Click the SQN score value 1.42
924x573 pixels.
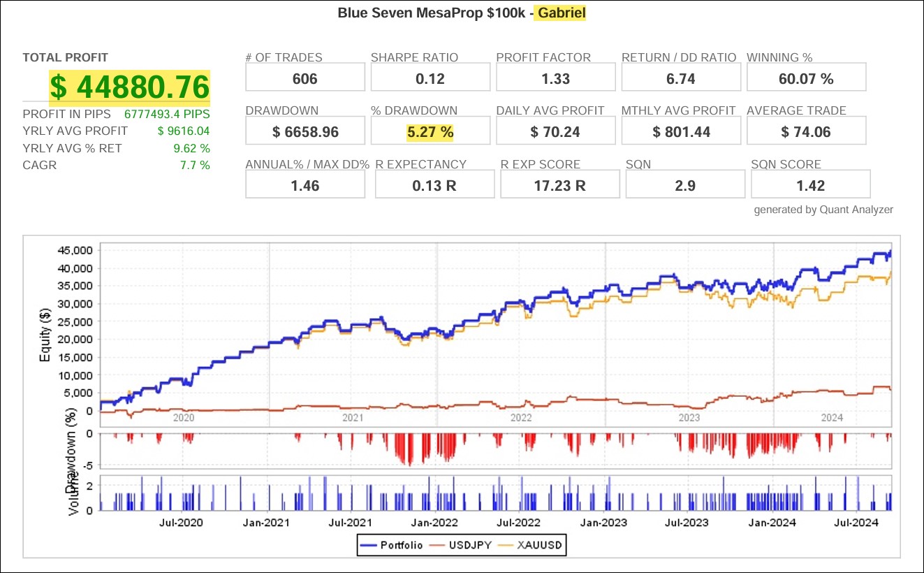click(810, 185)
